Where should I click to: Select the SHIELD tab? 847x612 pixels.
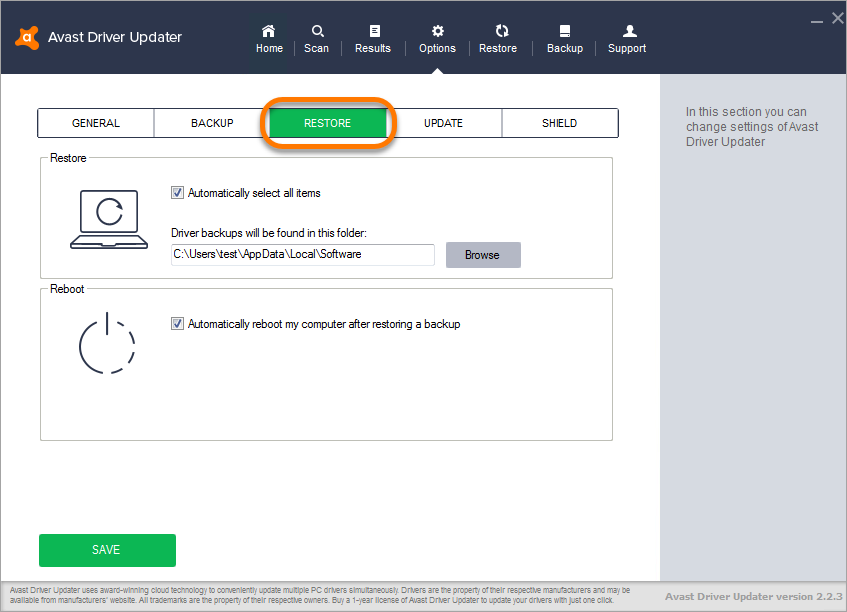pyautogui.click(x=559, y=123)
